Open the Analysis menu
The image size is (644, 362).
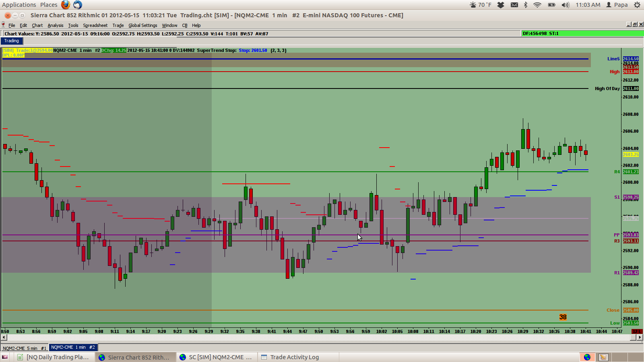click(56, 25)
